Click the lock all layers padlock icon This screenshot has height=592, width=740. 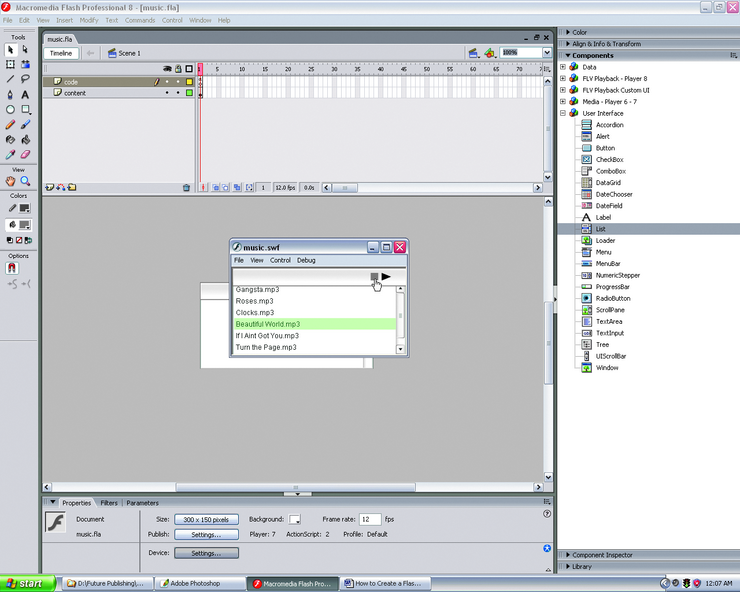pos(178,69)
